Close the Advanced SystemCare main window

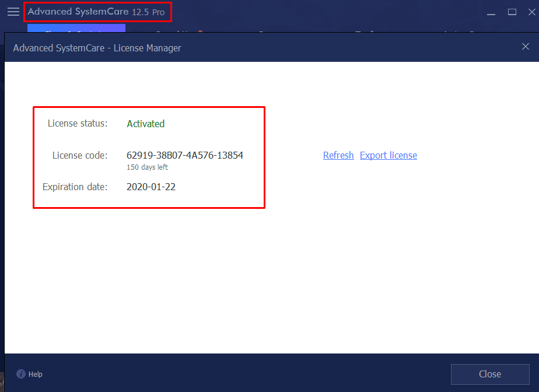(531, 12)
